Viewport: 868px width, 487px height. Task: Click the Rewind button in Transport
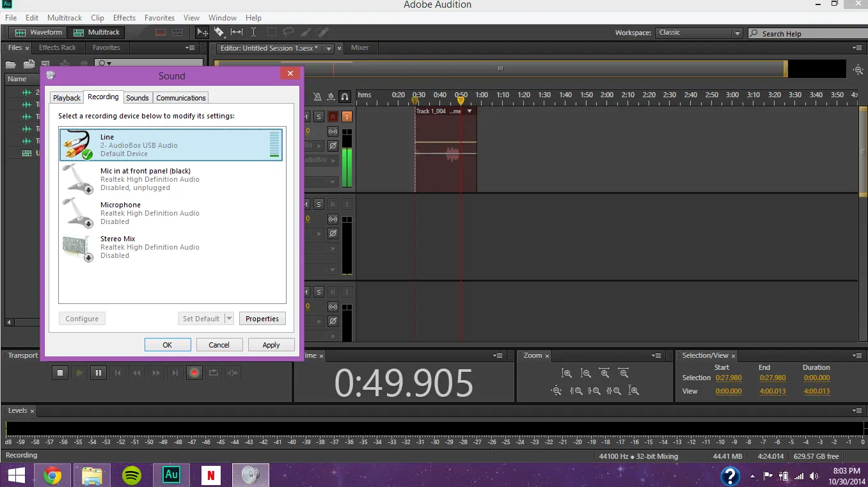(137, 372)
